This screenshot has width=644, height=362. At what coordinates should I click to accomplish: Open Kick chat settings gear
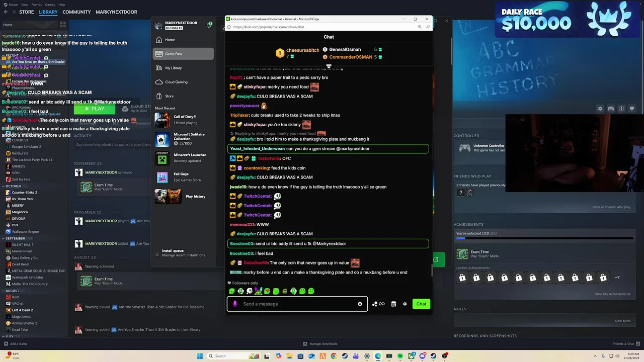click(405, 304)
